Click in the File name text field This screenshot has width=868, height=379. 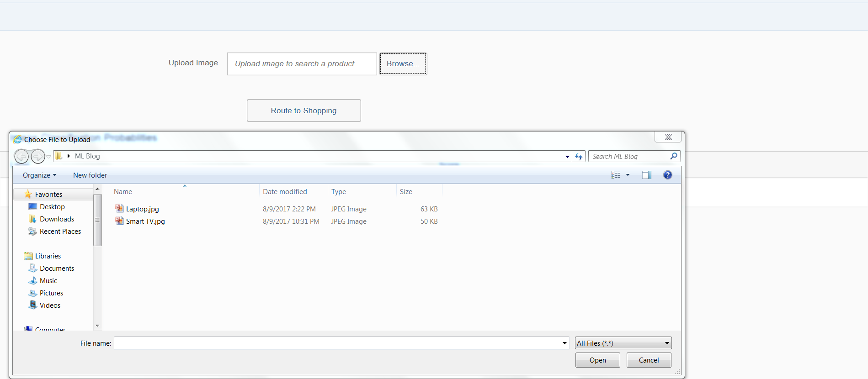tap(337, 343)
